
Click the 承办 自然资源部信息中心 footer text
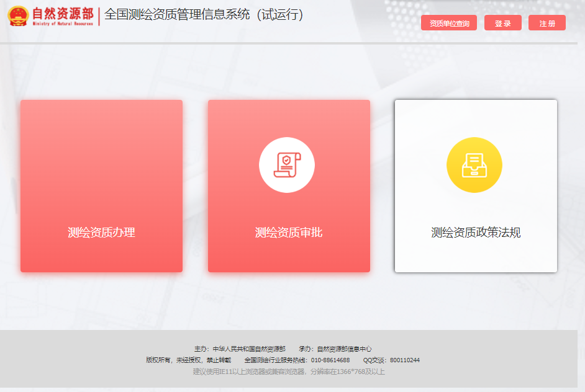[335, 349]
